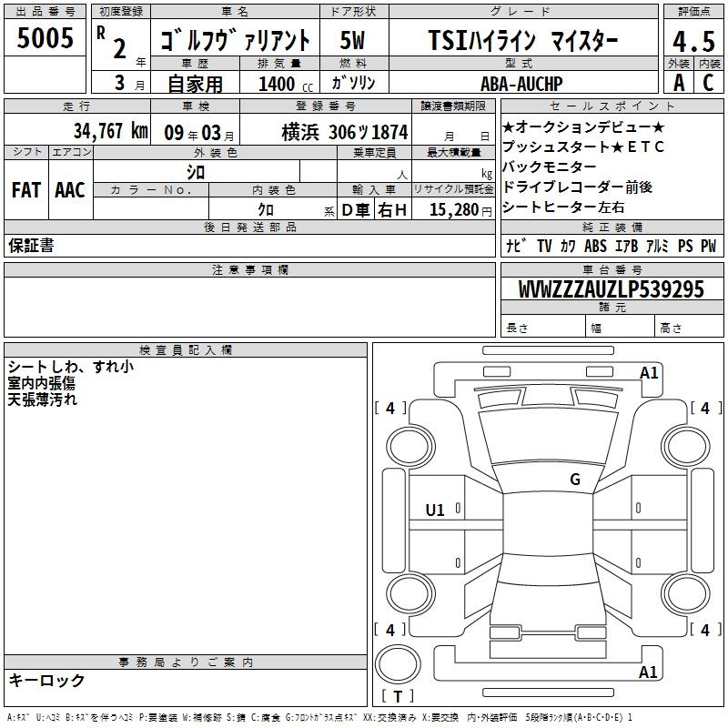
Task: Click the ドライブレコーダー前後 sales point line
Action: (577, 187)
